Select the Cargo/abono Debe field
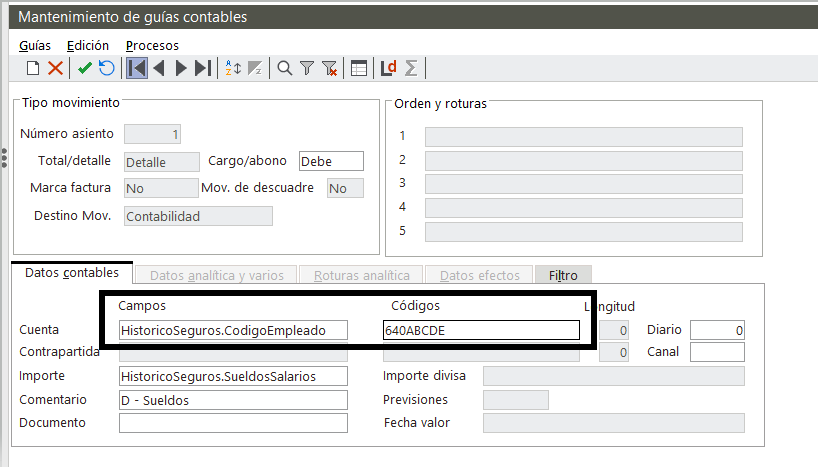Viewport: 818px width, 467px height. click(x=331, y=161)
